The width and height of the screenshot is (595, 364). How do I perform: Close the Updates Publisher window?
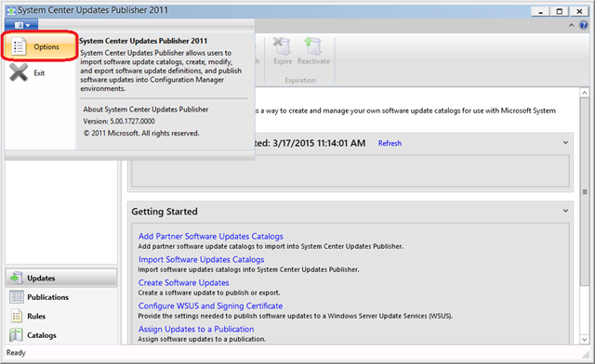579,11
